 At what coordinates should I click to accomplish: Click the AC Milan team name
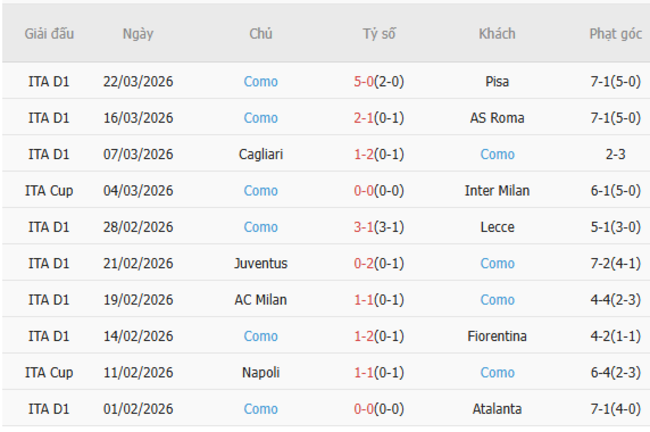click(261, 300)
